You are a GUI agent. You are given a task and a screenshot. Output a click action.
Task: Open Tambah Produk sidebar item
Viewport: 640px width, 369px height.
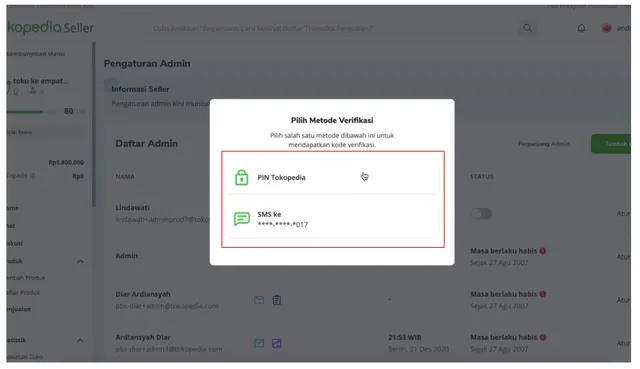coord(26,278)
